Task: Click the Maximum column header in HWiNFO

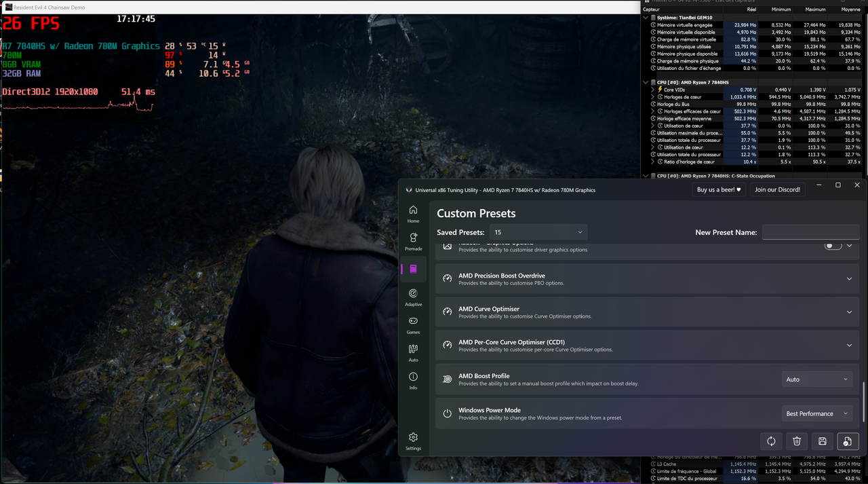Action: 815,10
